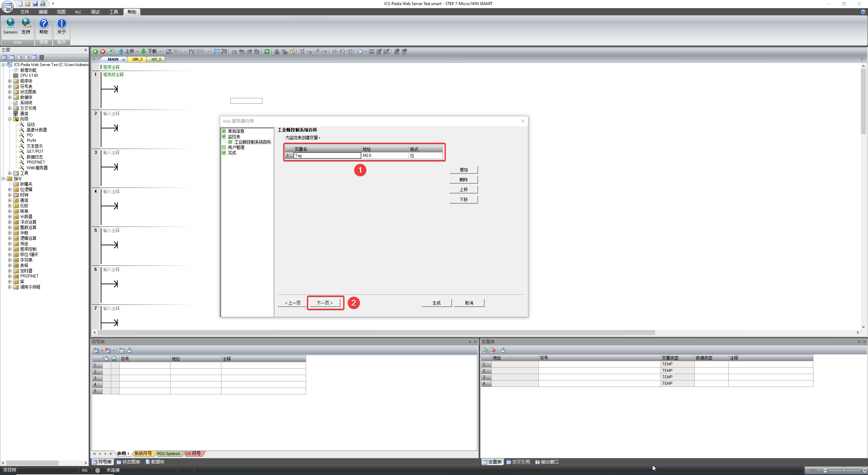Toggle the 完成 checkbox in wizard tree
Viewport: 868px width, 475px height.
coord(224,153)
